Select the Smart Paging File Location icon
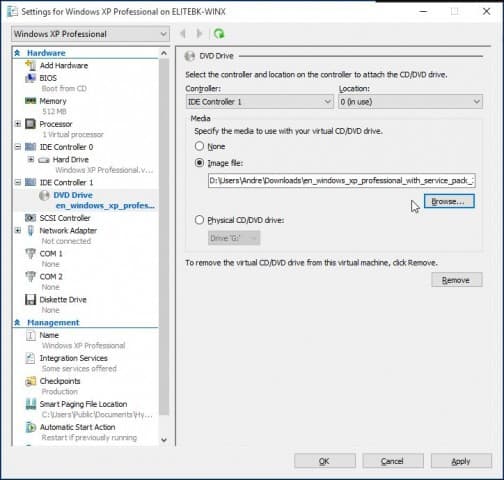 30,404
